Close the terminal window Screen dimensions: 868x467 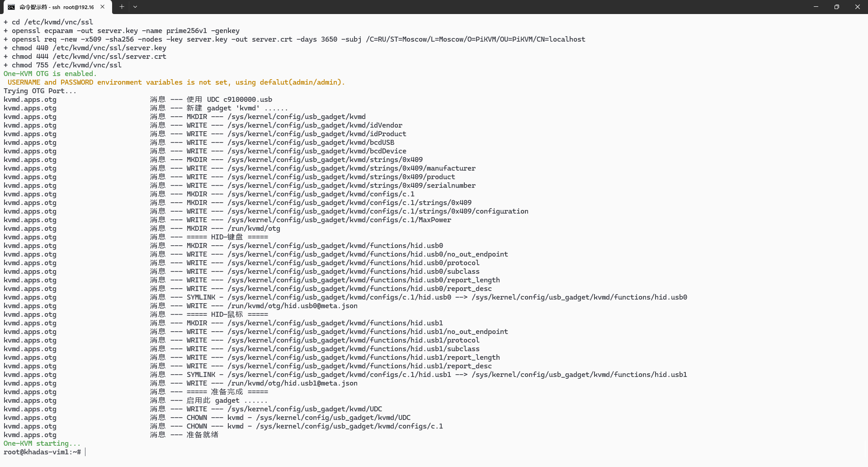857,7
